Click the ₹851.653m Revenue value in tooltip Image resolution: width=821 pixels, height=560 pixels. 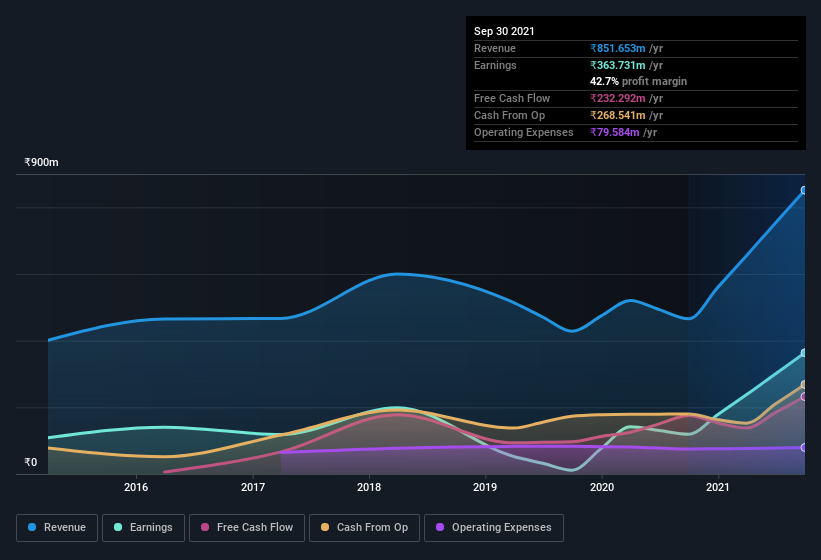point(618,48)
